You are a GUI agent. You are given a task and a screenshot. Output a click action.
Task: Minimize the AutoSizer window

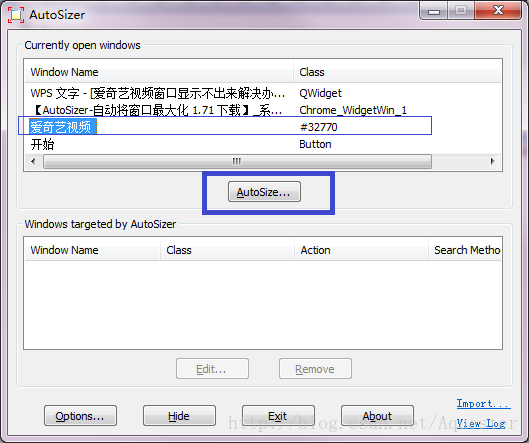(x=434, y=10)
